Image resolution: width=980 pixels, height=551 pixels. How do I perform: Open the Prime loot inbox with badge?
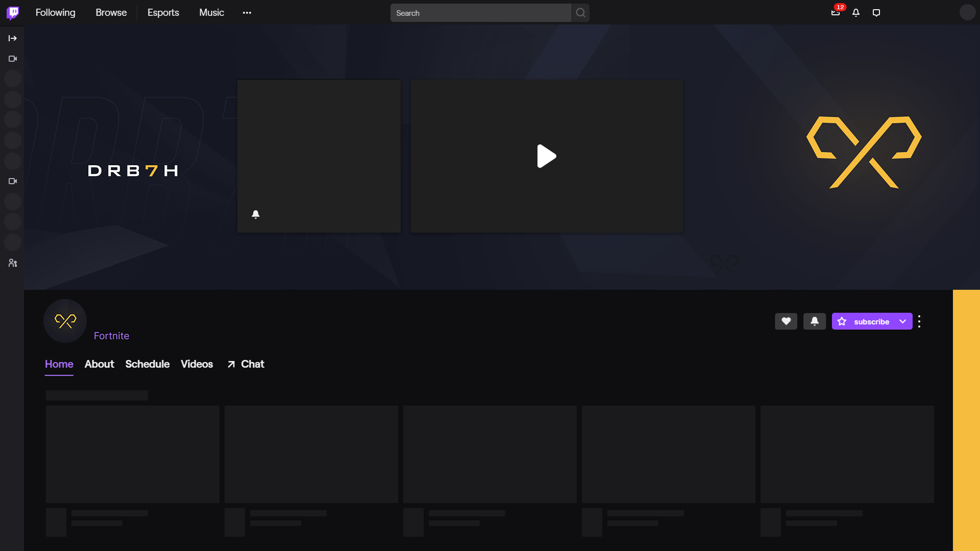(x=836, y=13)
